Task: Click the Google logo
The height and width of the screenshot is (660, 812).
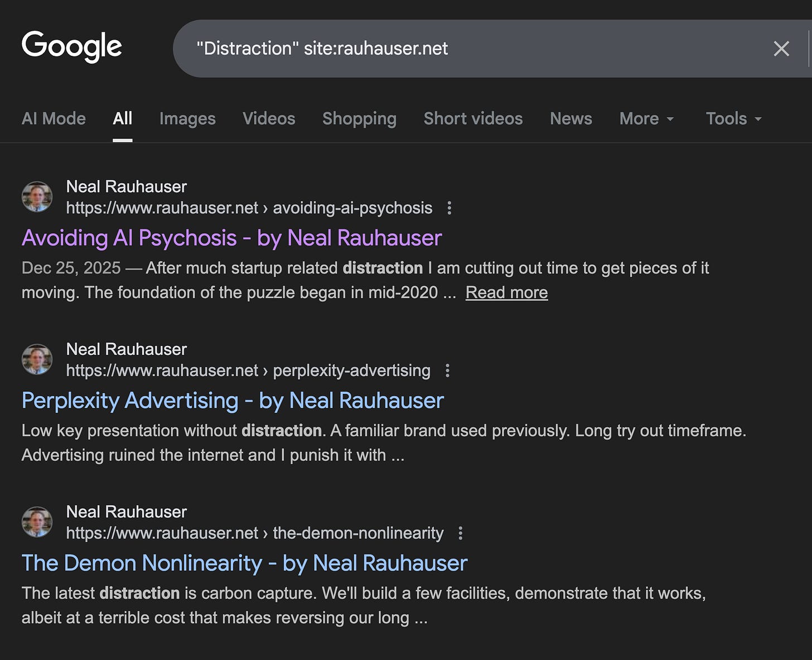Action: [71, 47]
